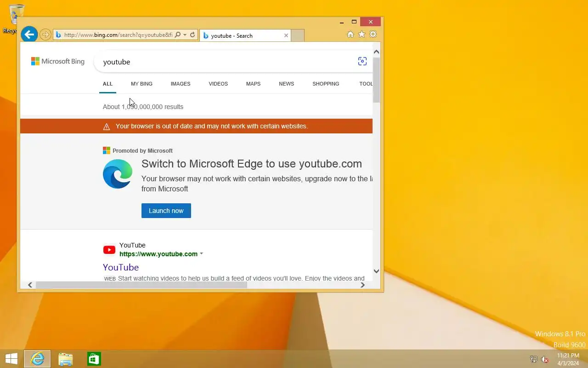Go to Home using the house icon
This screenshot has width=588, height=368.
pyautogui.click(x=350, y=34)
